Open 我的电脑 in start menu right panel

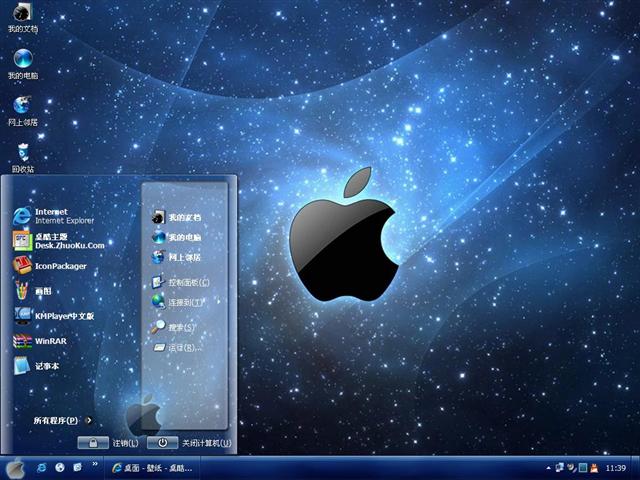176,237
